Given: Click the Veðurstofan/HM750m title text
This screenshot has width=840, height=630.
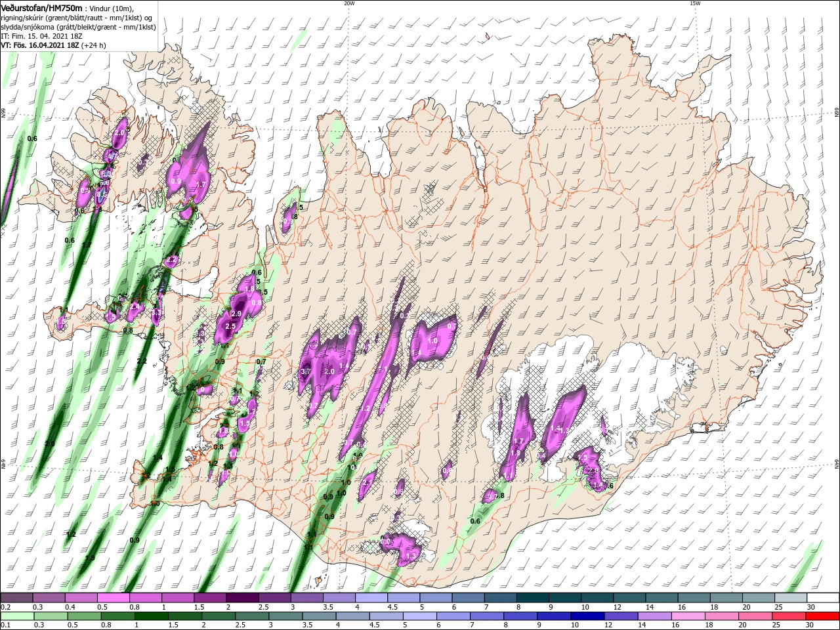Looking at the screenshot, I should click(x=41, y=7).
